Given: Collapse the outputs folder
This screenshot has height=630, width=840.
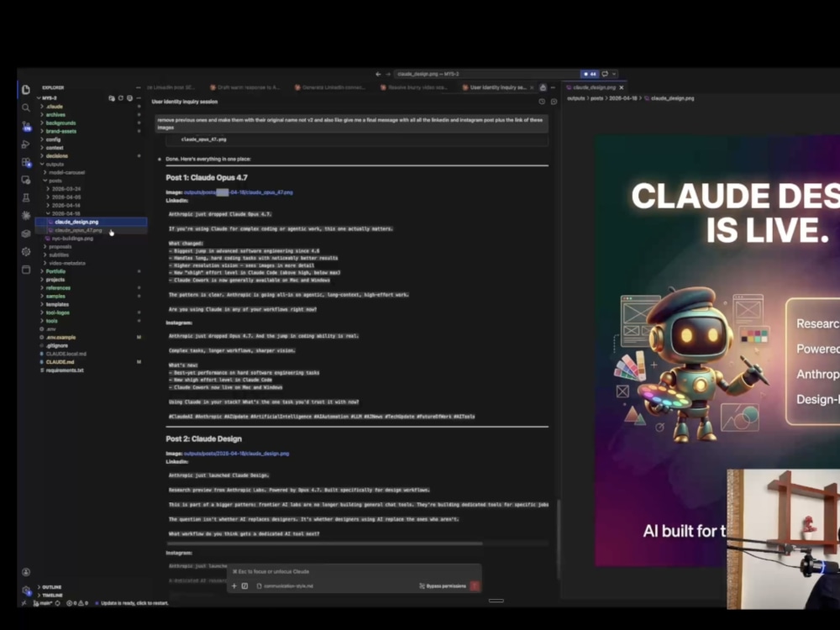Looking at the screenshot, I should point(91,165).
